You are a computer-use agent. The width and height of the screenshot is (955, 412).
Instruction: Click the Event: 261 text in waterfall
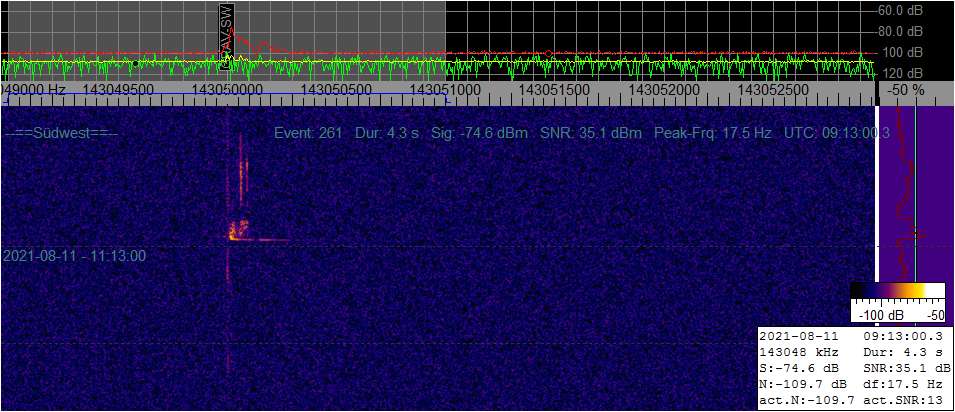click(308, 133)
